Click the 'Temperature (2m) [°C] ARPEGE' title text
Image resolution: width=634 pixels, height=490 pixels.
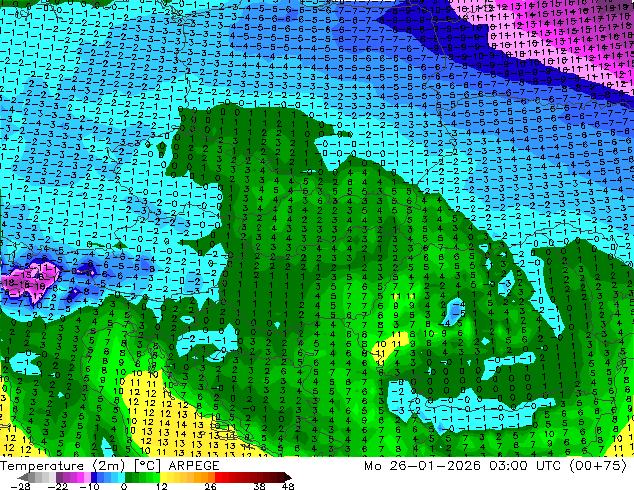tap(110, 466)
